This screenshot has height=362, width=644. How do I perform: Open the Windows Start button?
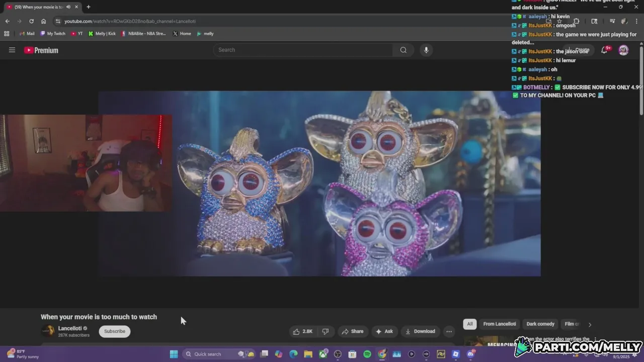click(x=174, y=354)
